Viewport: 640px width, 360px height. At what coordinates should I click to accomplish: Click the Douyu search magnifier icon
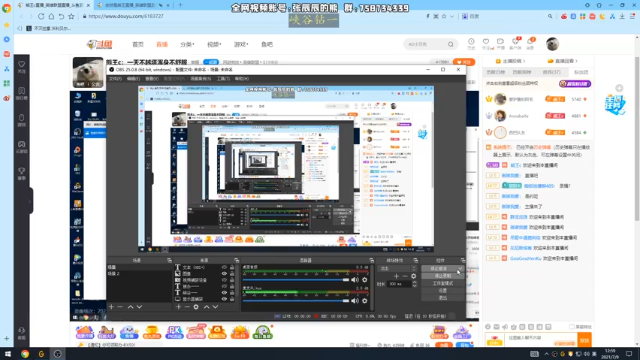click(x=451, y=44)
